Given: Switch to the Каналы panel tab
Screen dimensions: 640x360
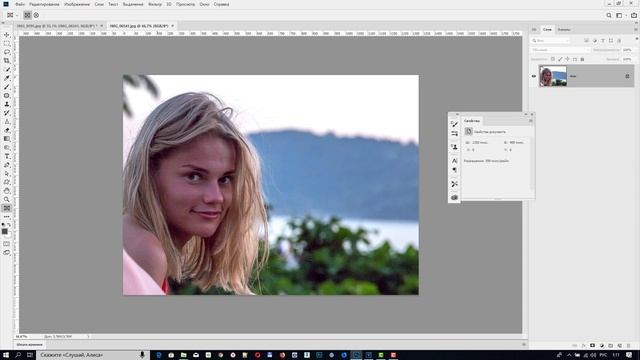Looking at the screenshot, I should point(564,29).
